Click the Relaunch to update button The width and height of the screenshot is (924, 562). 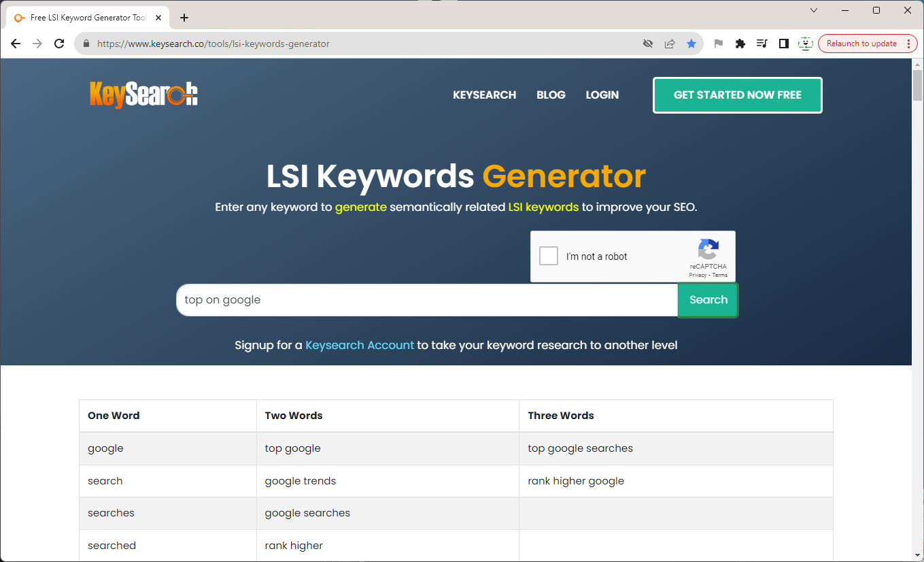click(x=868, y=44)
